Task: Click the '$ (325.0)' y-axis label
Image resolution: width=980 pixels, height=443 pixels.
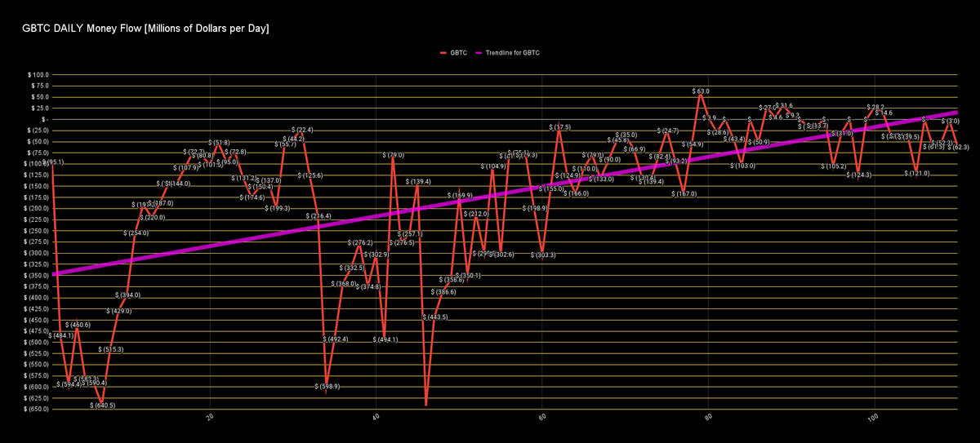Action: point(38,264)
